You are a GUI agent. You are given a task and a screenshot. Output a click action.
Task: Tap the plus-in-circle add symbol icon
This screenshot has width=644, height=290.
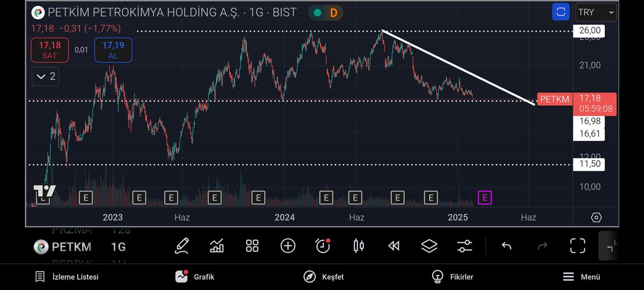pos(288,246)
